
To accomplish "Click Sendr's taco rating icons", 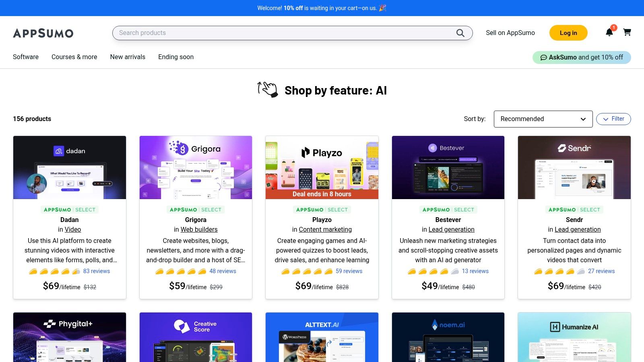I will click(559, 271).
